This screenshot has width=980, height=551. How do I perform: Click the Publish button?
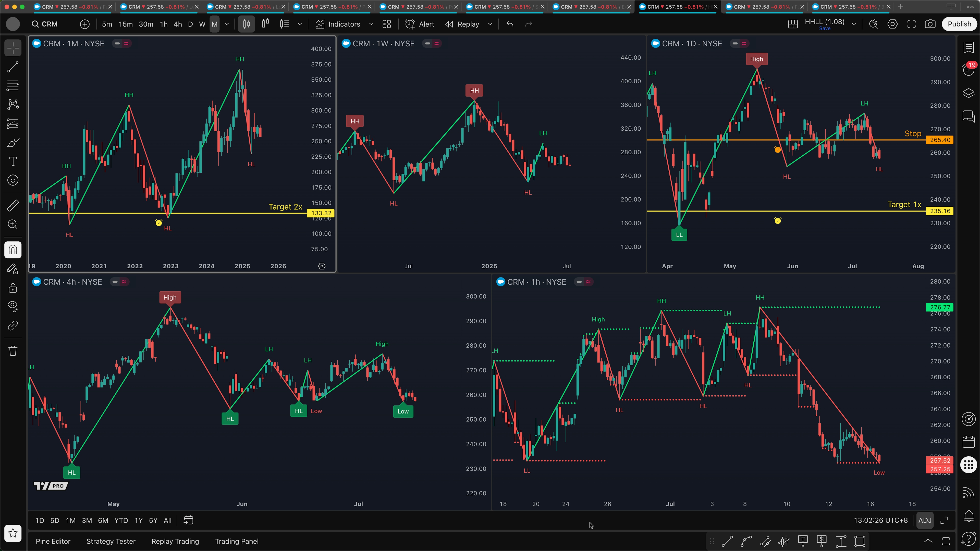pyautogui.click(x=959, y=24)
